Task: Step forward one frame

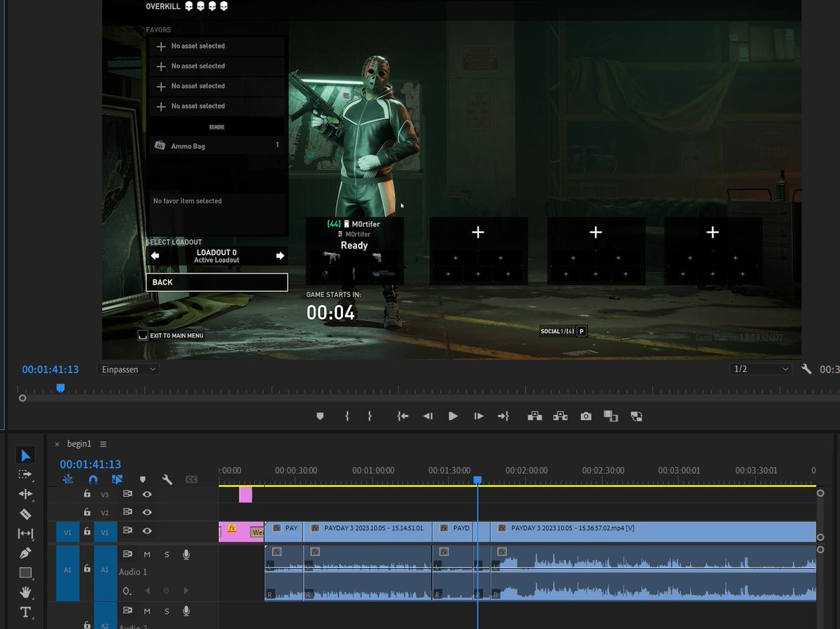Action: [x=479, y=416]
